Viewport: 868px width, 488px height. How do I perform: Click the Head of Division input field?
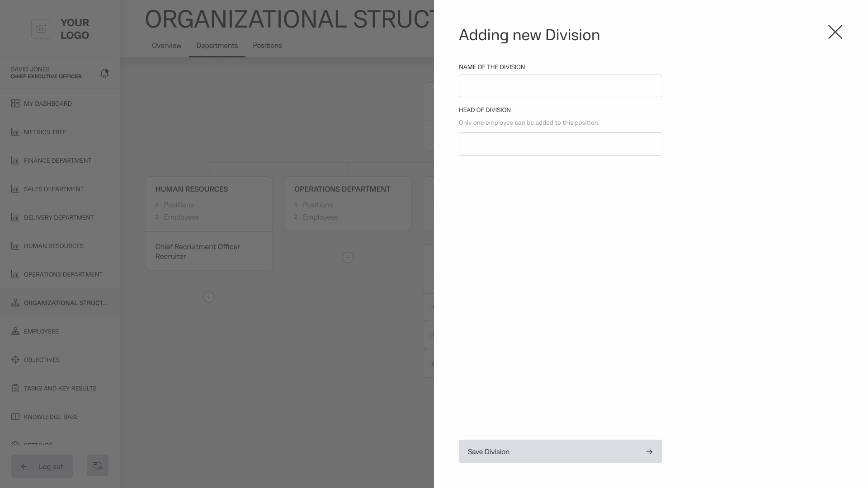coord(560,144)
